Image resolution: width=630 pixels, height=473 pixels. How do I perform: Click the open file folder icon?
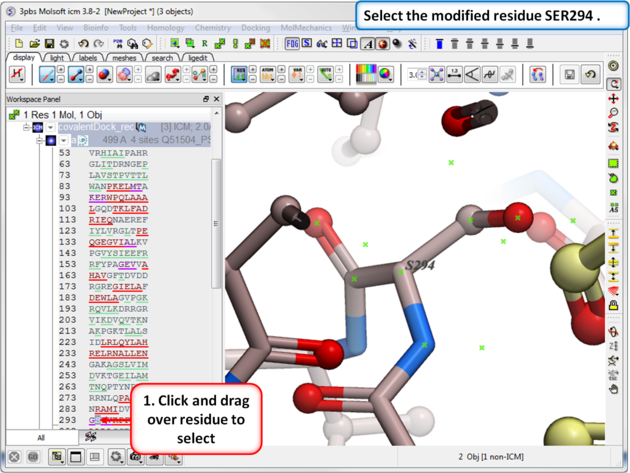point(35,44)
